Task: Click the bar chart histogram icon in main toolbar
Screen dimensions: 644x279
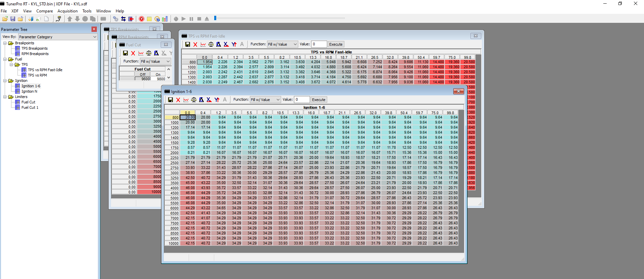Action: click(x=165, y=19)
